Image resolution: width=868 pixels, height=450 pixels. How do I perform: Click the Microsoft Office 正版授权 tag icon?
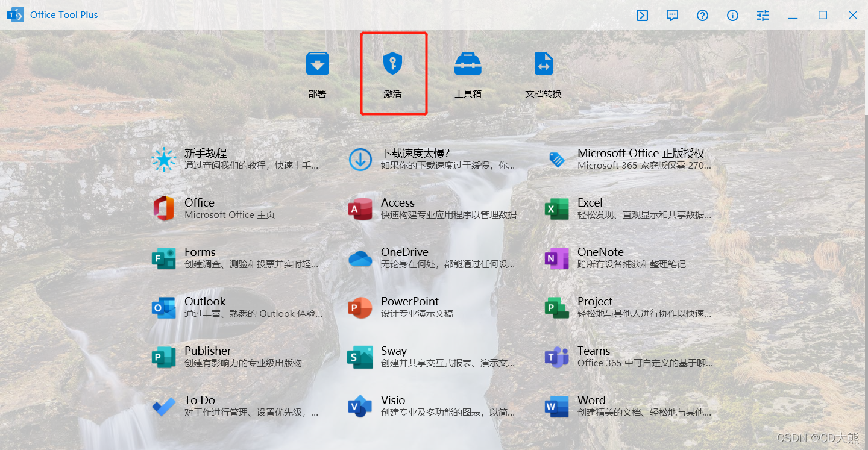click(557, 160)
